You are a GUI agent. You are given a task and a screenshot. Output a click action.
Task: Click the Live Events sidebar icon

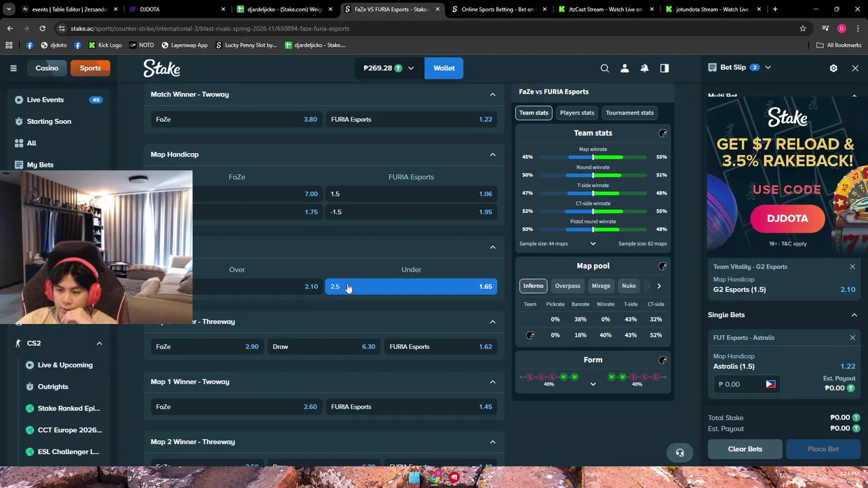click(x=19, y=100)
